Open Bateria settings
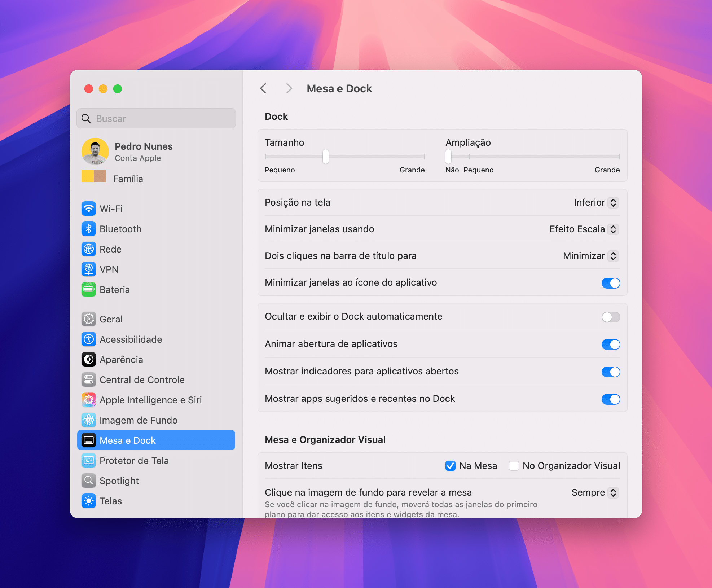Viewport: 712px width, 588px height. (156, 289)
